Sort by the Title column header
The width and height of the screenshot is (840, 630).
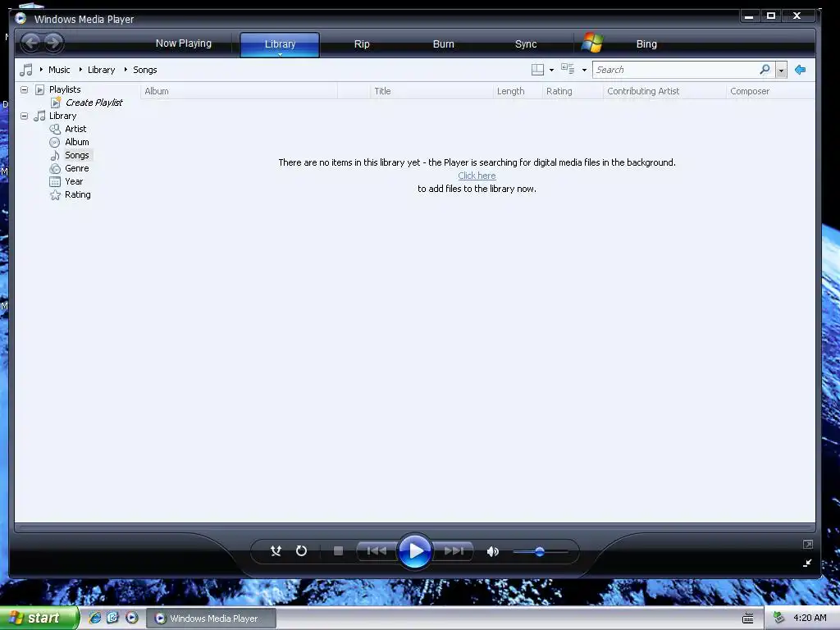[431, 91]
